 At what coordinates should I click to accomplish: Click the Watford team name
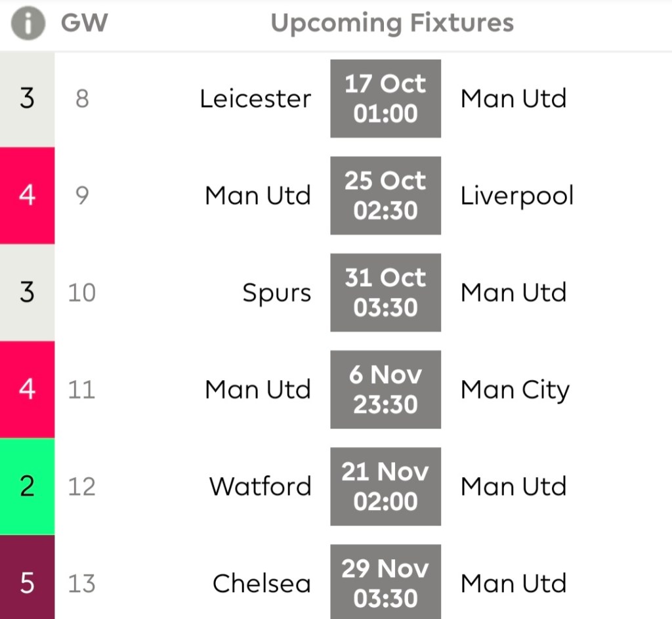pos(260,486)
